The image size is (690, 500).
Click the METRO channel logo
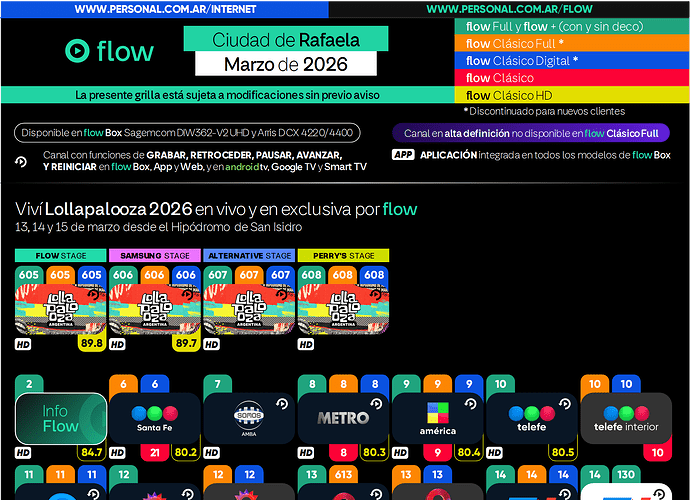coord(343,418)
